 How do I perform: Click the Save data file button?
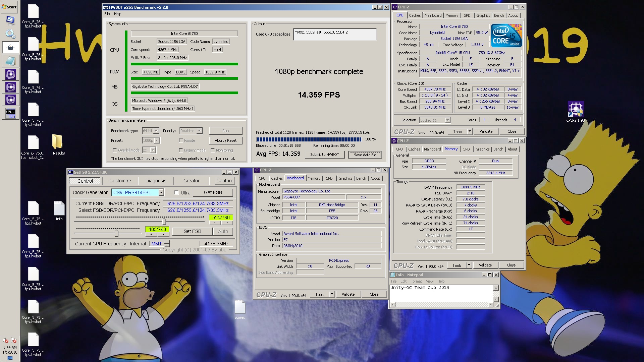[365, 155]
